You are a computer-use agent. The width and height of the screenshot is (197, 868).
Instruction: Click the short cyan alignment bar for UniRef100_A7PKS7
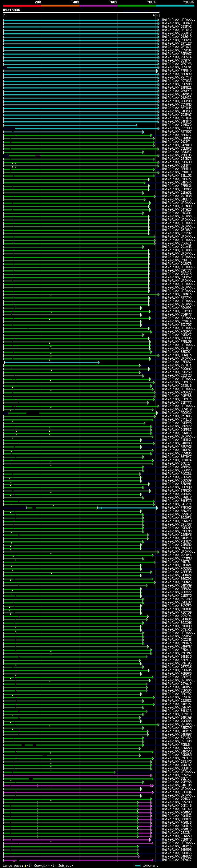pos(51,362)
